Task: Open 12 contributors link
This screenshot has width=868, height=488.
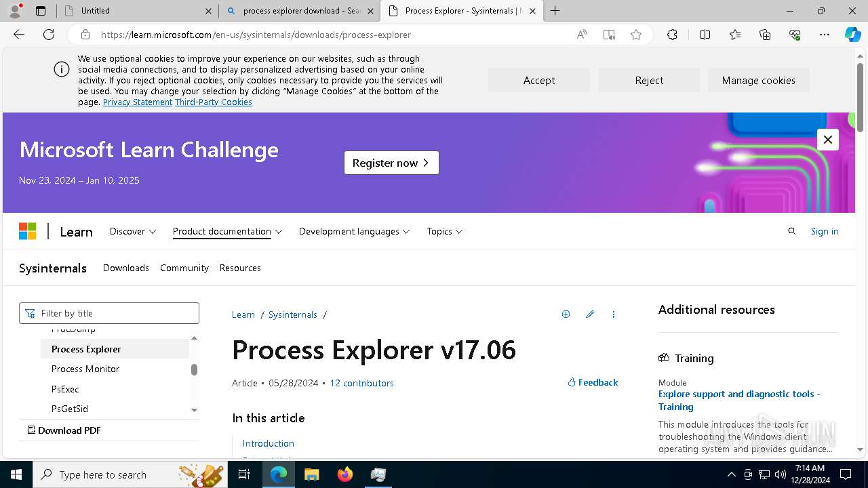Action: [361, 383]
